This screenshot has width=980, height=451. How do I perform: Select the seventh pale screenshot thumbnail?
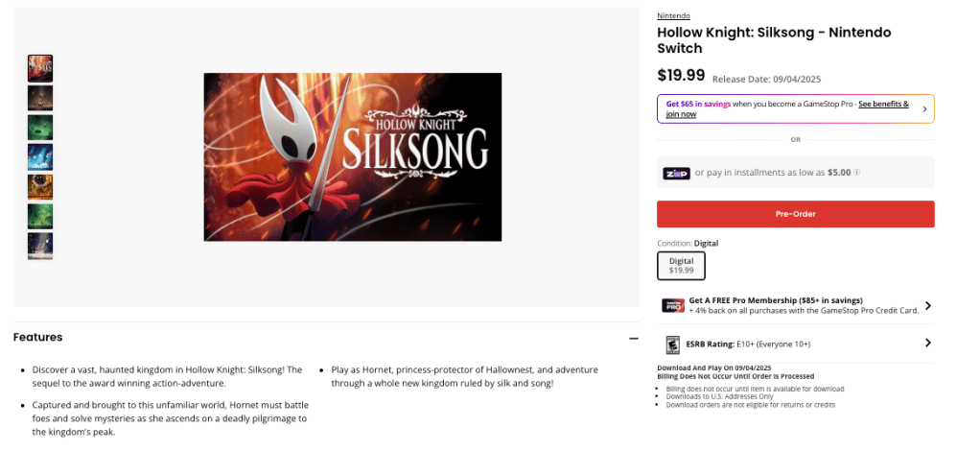tap(40, 246)
